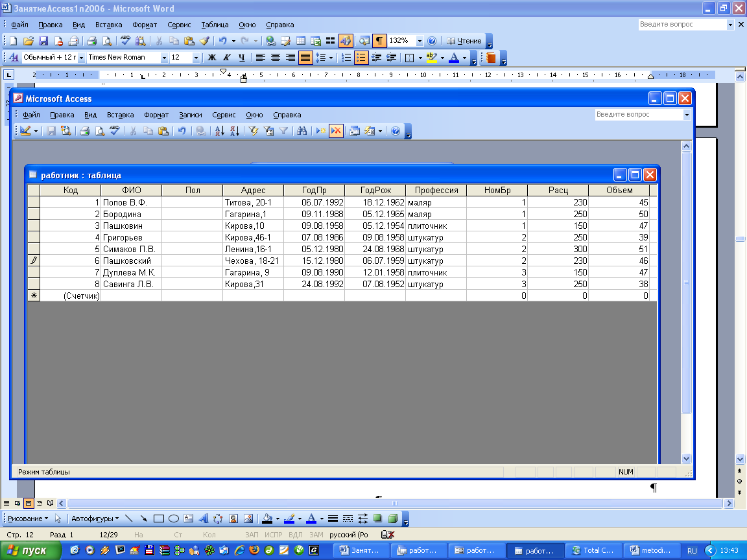Open the font name dropdown Times New Roman
Screen dimensions: 747x560
pos(164,58)
